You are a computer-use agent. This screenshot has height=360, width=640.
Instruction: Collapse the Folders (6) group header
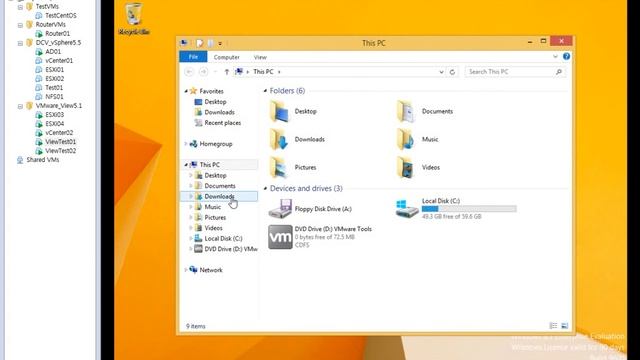tap(265, 91)
